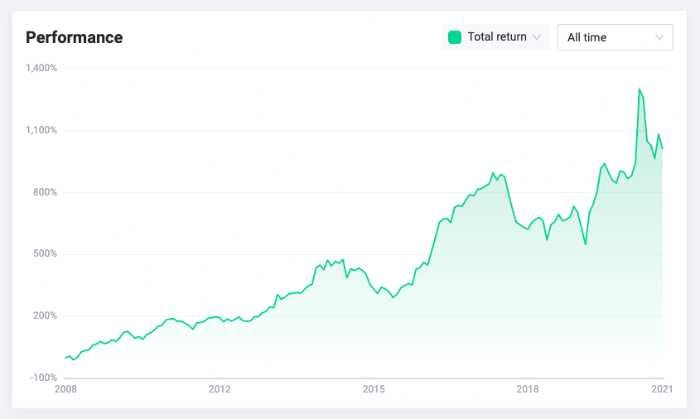This screenshot has width=700, height=419.
Task: Click the 200% y-axis label
Action: tap(45, 315)
